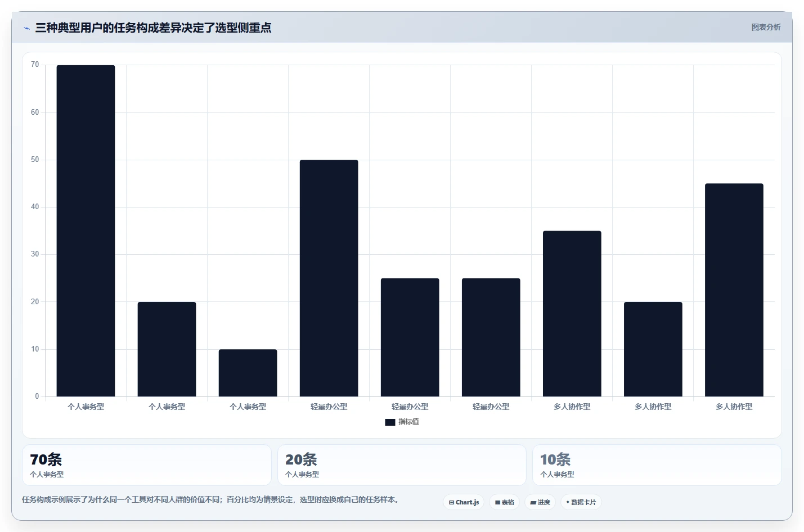Click the y-axis tick label 0
804x532 pixels.
click(37, 396)
